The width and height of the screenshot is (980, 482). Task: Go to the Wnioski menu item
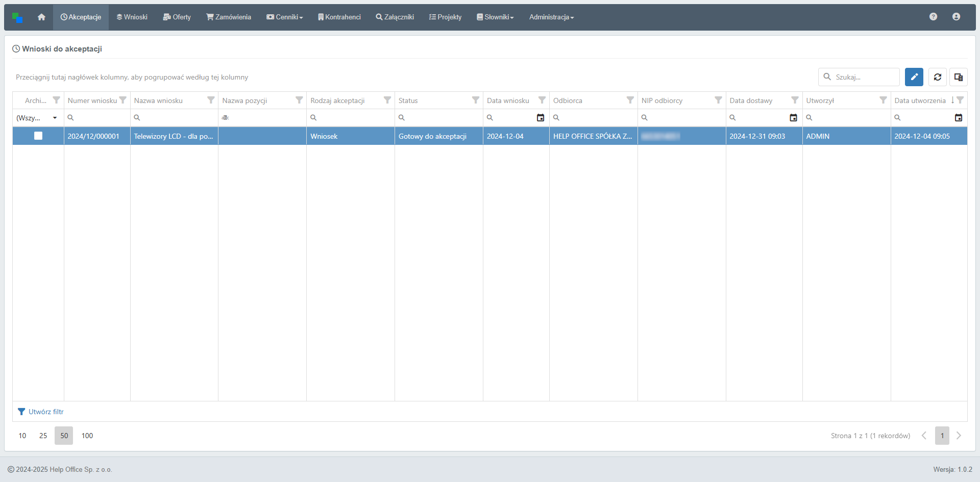tap(132, 17)
